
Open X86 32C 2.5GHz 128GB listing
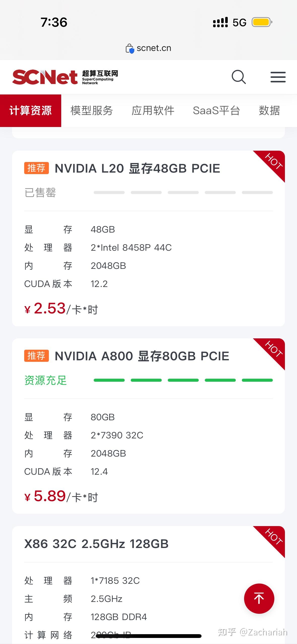pyautogui.click(x=96, y=544)
